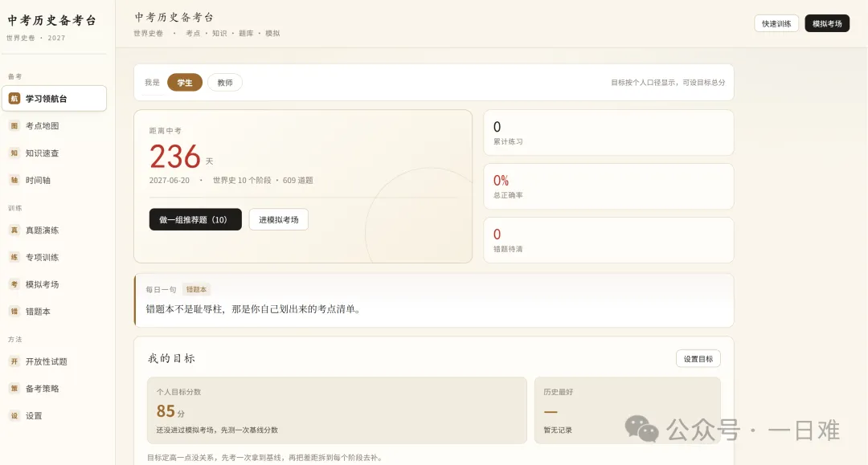The height and width of the screenshot is (465, 868).
Task: Open the 错题待清 stat card
Action: tap(608, 240)
